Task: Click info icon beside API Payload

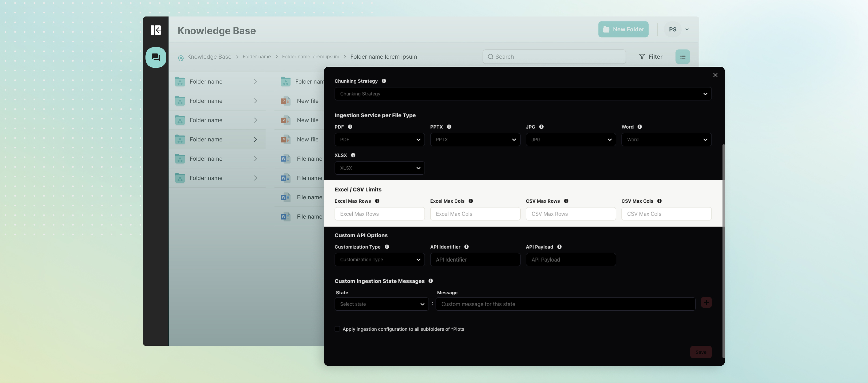Action: [559, 247]
